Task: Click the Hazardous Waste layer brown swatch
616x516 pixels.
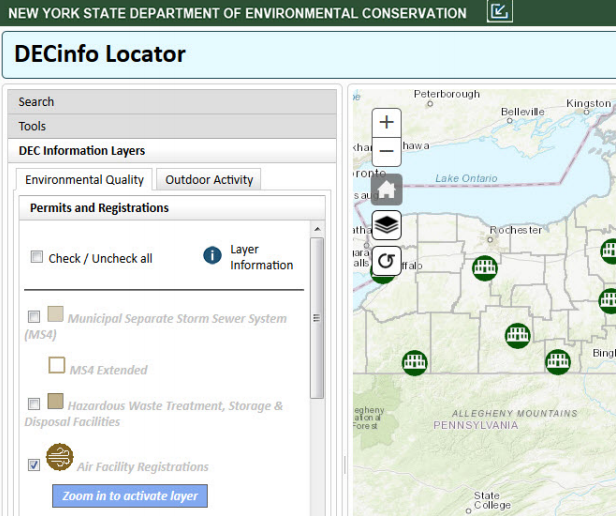Action: 55,401
